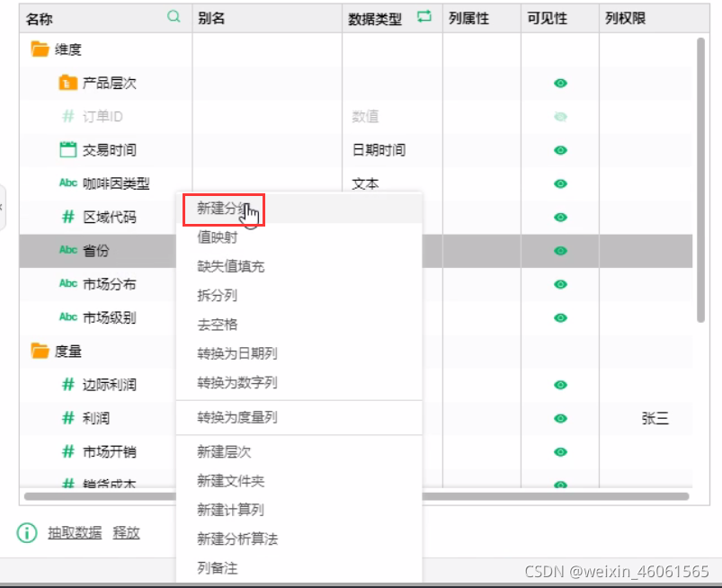This screenshot has height=588, width=722.
Task: Click the # numeric icon beside 区域代码
Action: tap(67, 217)
